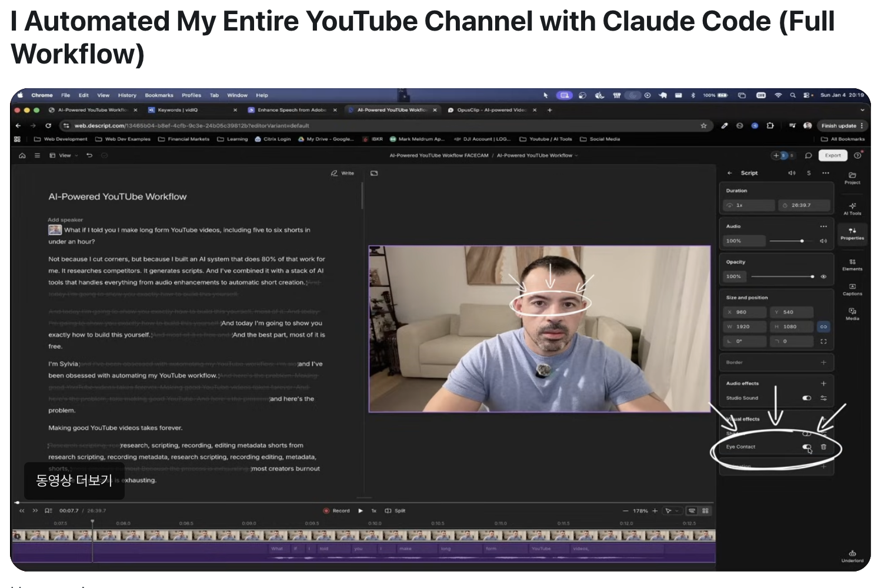Click the aspect ratio lock link icon
This screenshot has width=881, height=588.
click(823, 326)
